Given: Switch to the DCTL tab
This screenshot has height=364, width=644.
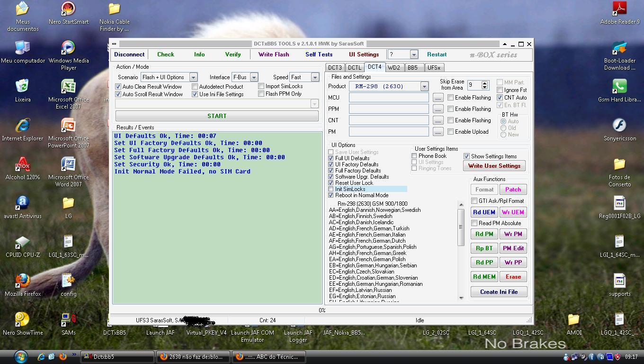Looking at the screenshot, I should click(354, 68).
